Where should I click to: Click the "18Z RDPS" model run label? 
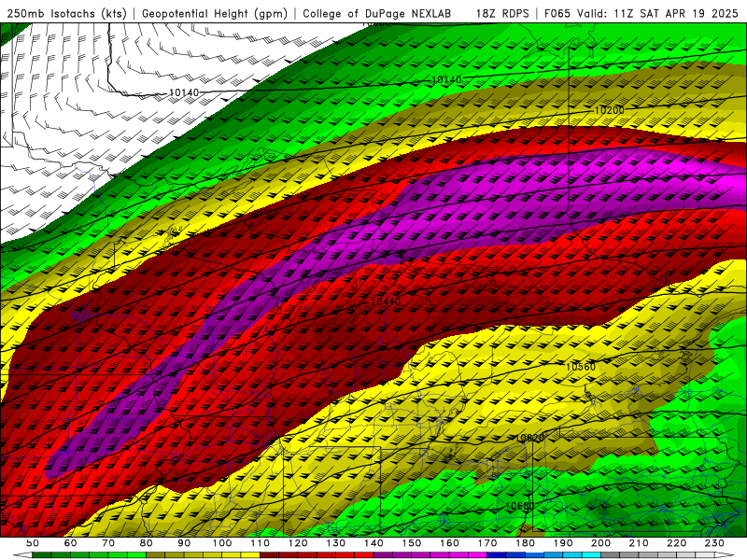pyautogui.click(x=502, y=13)
